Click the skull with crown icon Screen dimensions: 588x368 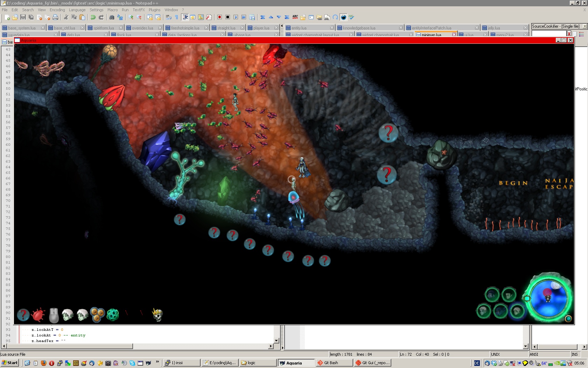(x=157, y=315)
